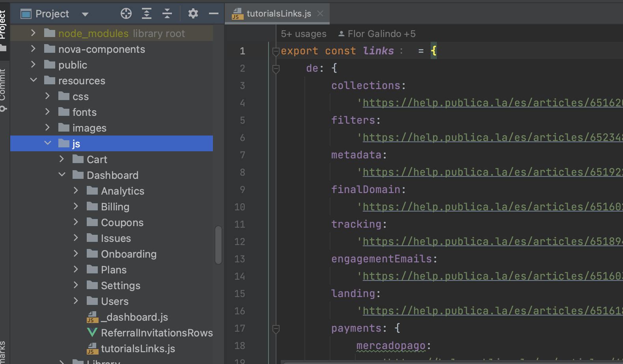
Task: Click the Collapse All toolbar icon
Action: pos(167,14)
